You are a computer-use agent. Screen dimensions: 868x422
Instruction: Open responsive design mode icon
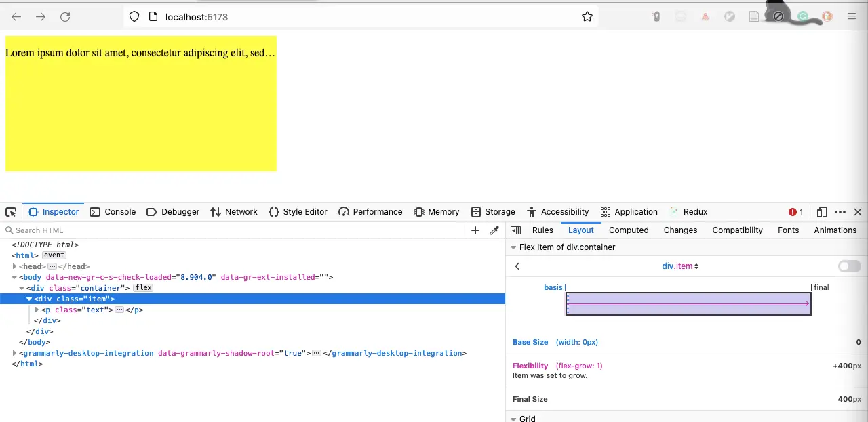tap(822, 212)
